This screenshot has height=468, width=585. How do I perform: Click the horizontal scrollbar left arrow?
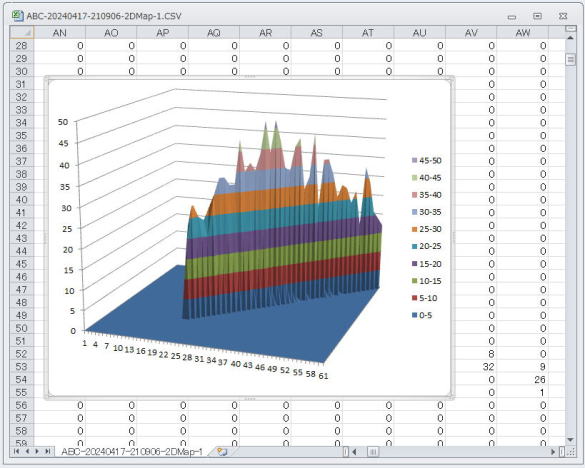354,452
